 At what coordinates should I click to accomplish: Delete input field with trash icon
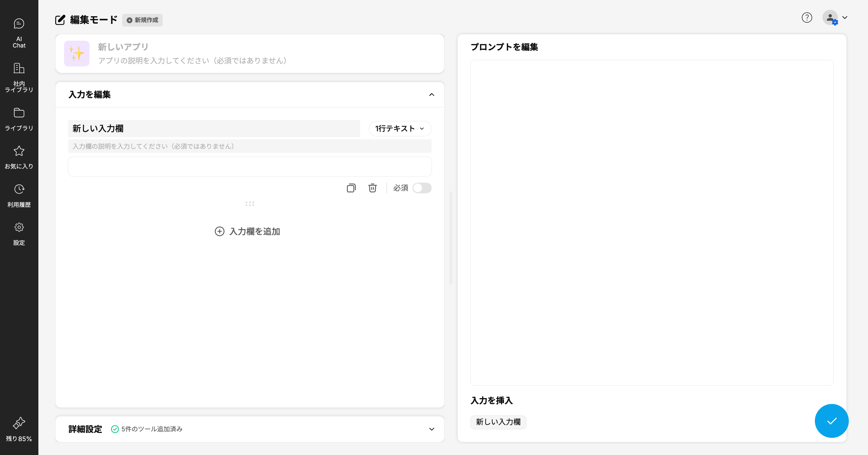point(372,188)
